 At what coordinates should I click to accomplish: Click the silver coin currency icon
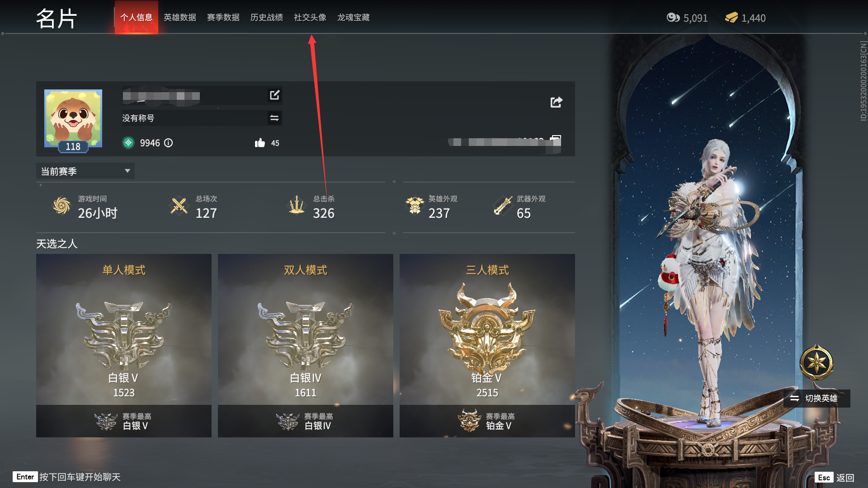673,18
